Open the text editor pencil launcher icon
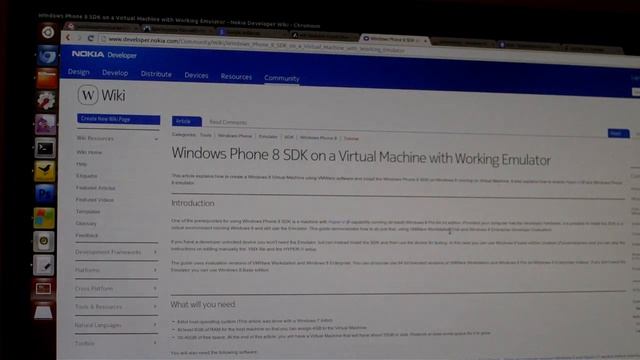 (x=43, y=265)
